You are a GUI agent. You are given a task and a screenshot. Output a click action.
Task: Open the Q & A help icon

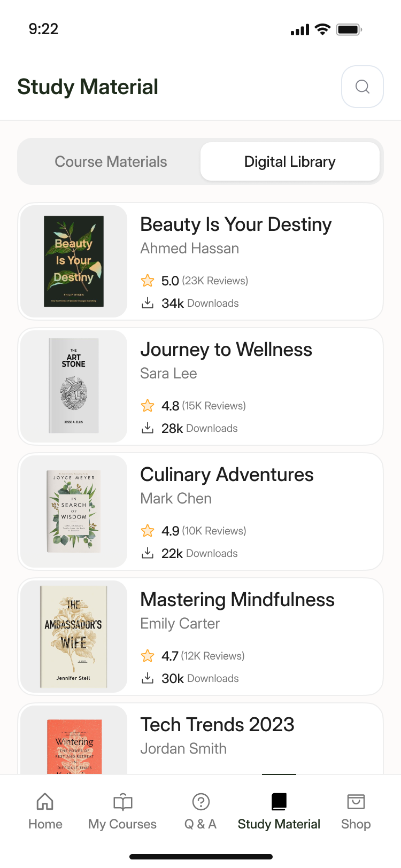(x=200, y=802)
